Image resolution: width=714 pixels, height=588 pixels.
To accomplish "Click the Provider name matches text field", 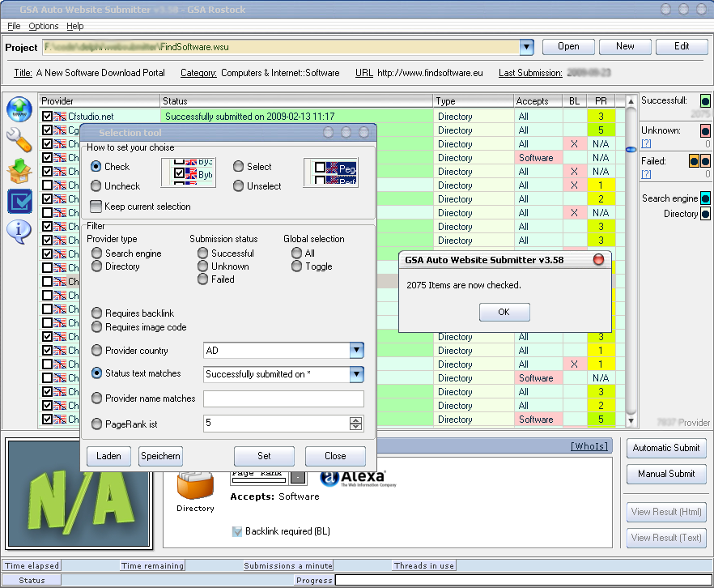I will [x=283, y=398].
